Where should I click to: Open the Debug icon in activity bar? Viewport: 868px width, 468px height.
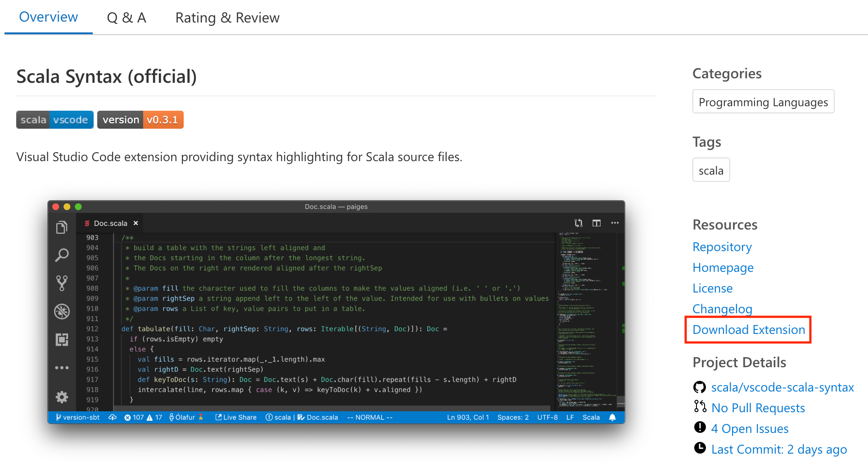62,311
